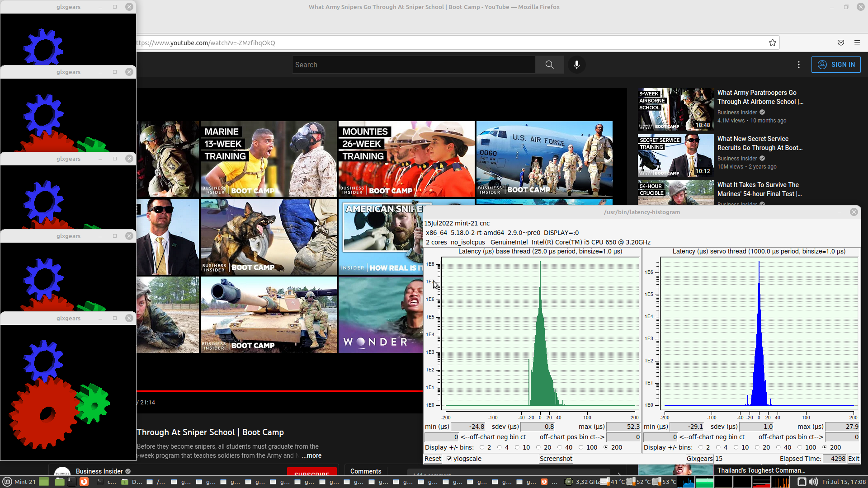
Task: Select the U.S. Air Force end-screen thumbnail
Action: coord(544,159)
